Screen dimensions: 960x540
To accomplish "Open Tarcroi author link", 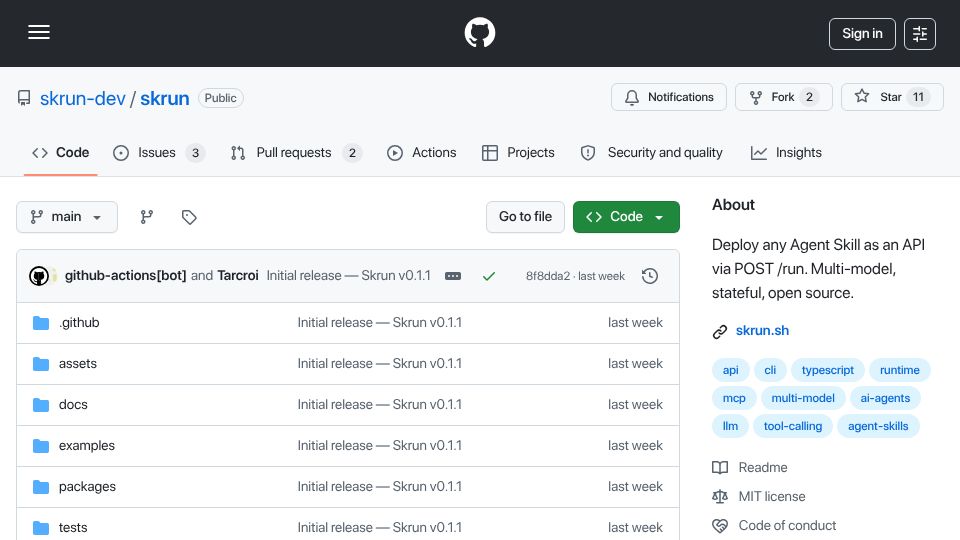I will [238, 276].
